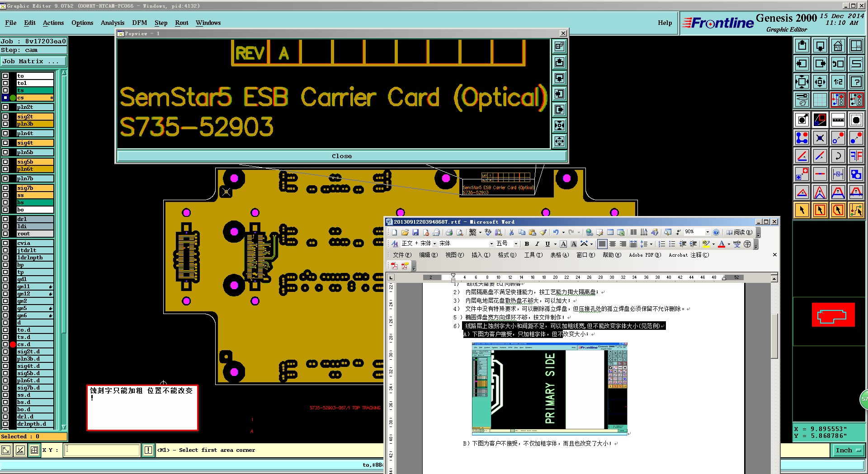Toggle the checkbox for layer rout
868x474 pixels.
[5, 234]
